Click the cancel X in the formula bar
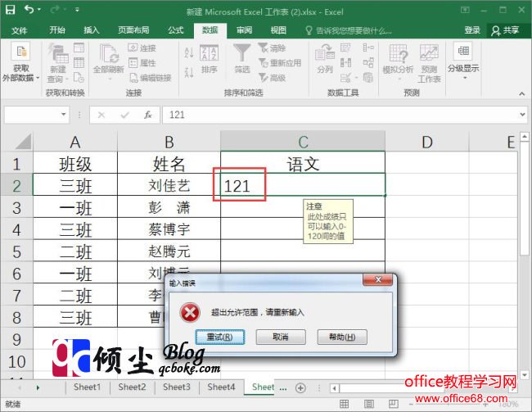Viewport: 532px width, 412px height. pyautogui.click(x=101, y=115)
